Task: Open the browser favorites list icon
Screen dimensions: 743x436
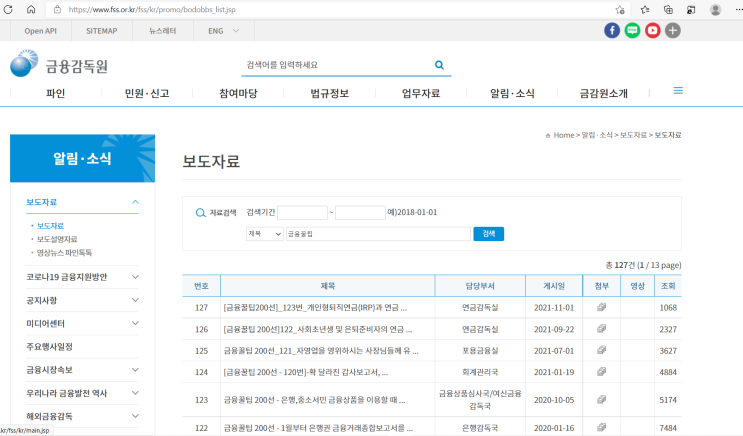Action: (645, 9)
